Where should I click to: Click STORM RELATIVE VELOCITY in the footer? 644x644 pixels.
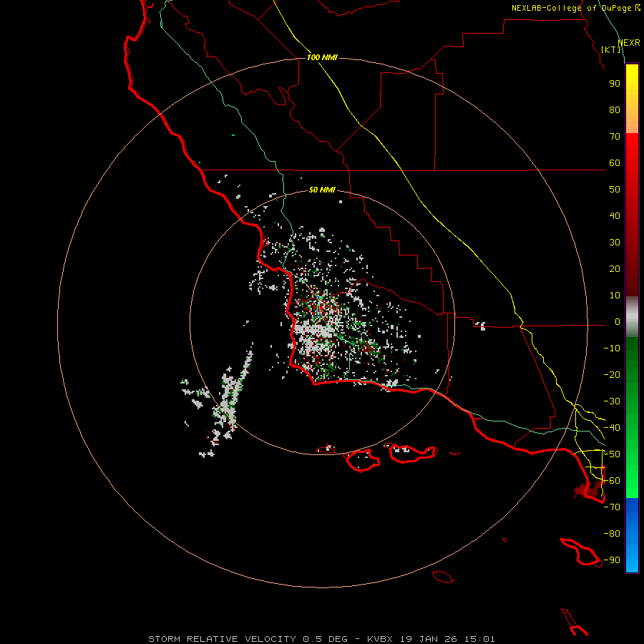coord(223,639)
